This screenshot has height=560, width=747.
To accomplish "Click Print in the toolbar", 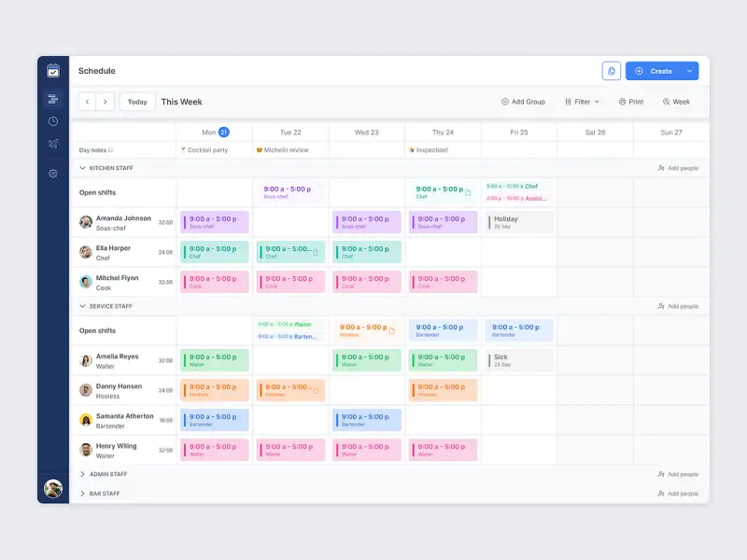I will coord(631,102).
